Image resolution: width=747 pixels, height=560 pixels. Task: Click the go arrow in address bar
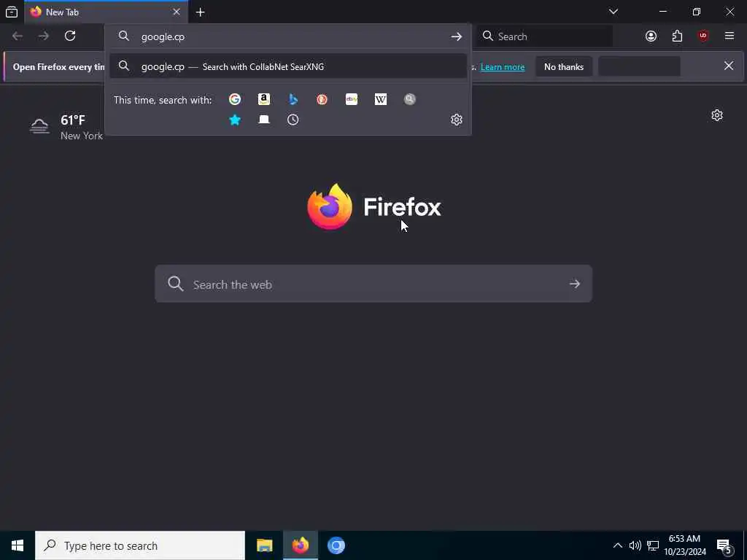[x=457, y=36]
